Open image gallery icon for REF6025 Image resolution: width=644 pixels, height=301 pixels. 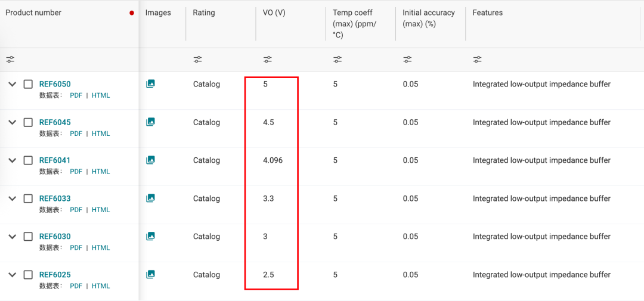point(150,275)
